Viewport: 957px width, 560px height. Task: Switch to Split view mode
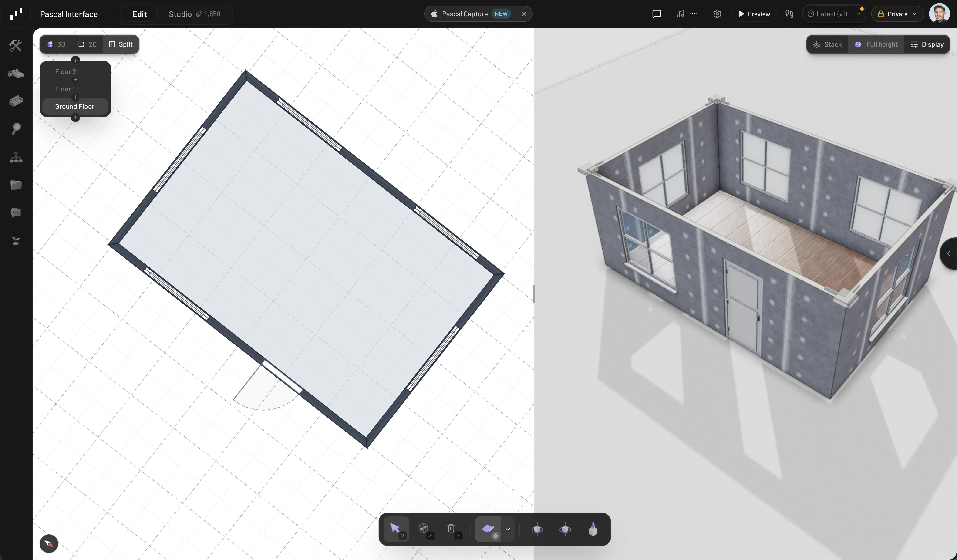point(121,44)
